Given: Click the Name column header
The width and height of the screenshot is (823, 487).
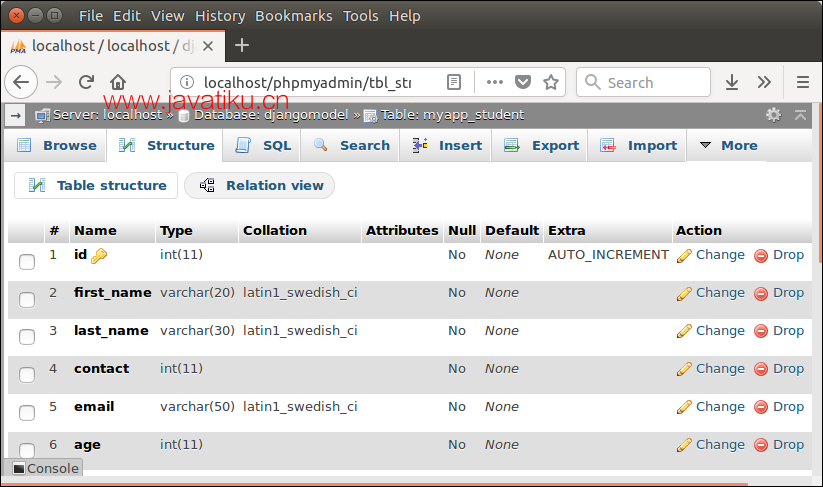Looking at the screenshot, I should [96, 230].
